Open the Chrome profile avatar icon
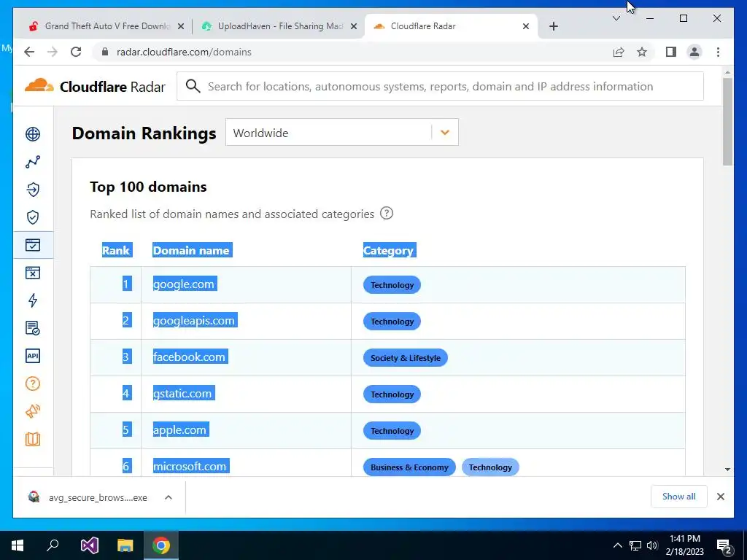Viewport: 747px width, 560px height. coord(694,52)
